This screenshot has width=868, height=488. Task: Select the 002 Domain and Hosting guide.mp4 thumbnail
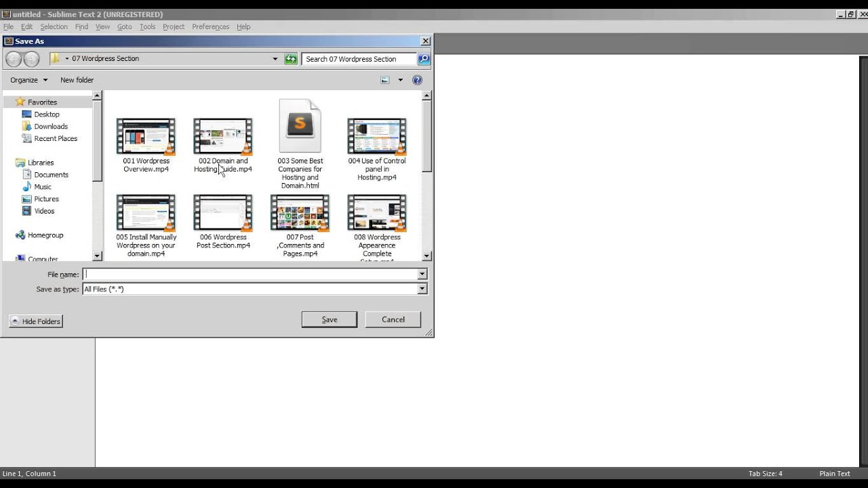pyautogui.click(x=223, y=136)
